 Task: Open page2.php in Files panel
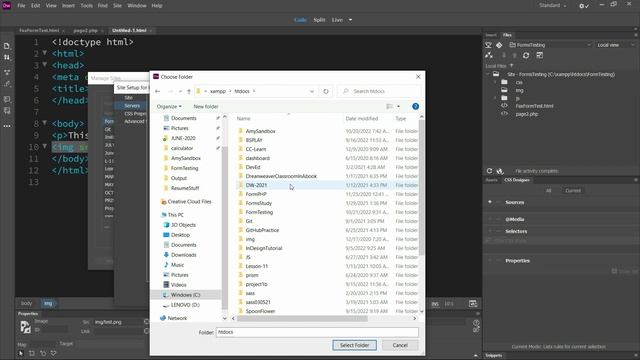point(527,114)
